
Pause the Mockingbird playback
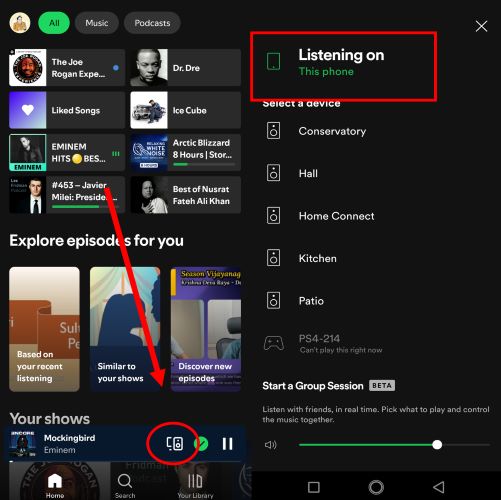pyautogui.click(x=228, y=444)
